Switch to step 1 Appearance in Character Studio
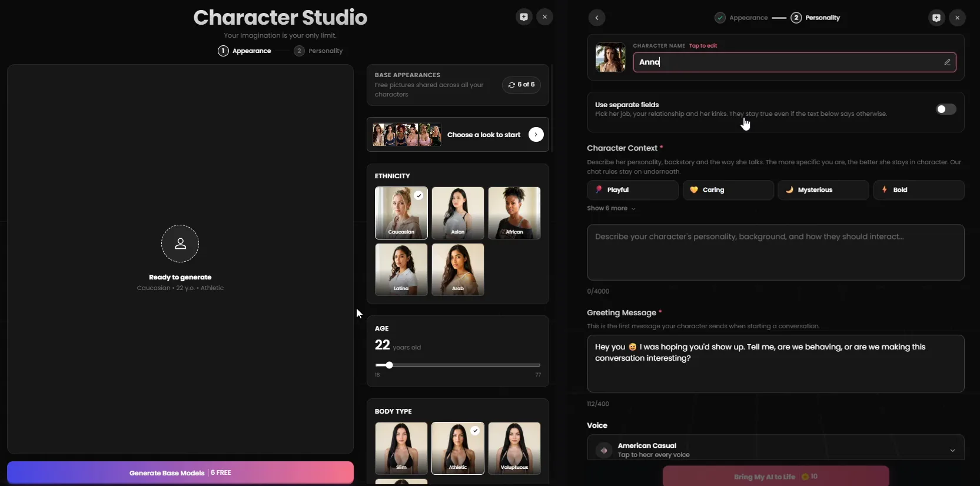This screenshot has height=486, width=980. [x=244, y=51]
